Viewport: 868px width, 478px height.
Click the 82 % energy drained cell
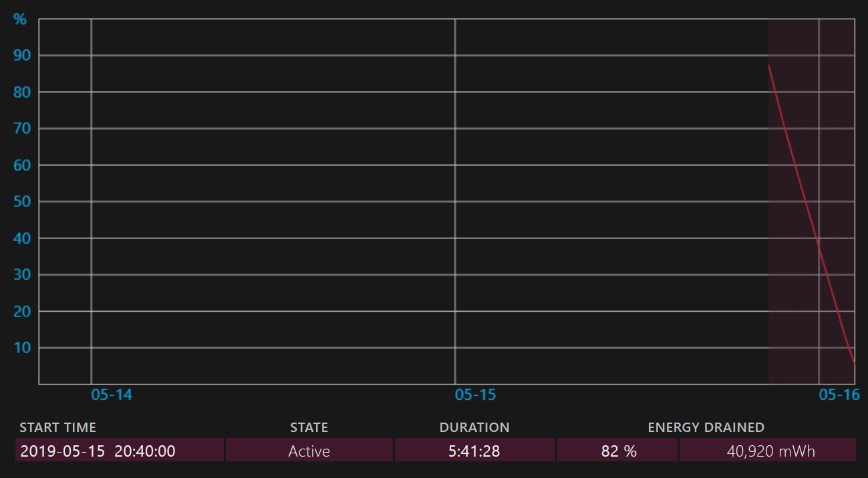click(x=618, y=450)
